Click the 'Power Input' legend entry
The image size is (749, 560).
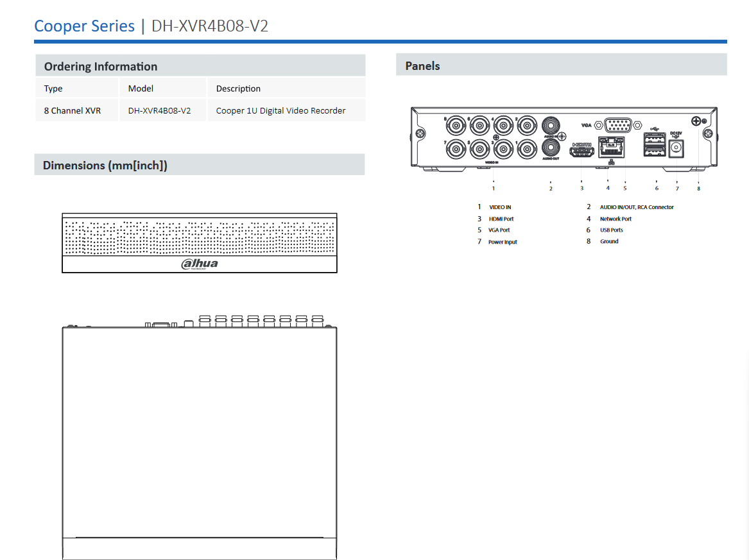[503, 242]
